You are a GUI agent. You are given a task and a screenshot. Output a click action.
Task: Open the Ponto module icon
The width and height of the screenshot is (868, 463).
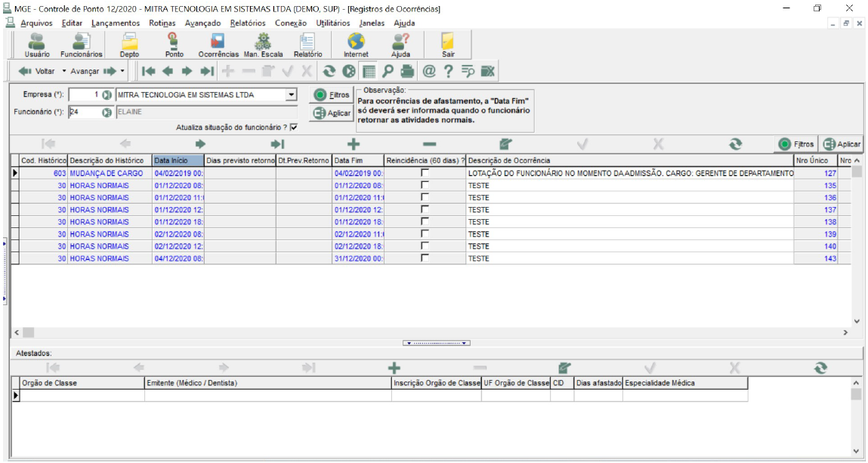click(174, 45)
